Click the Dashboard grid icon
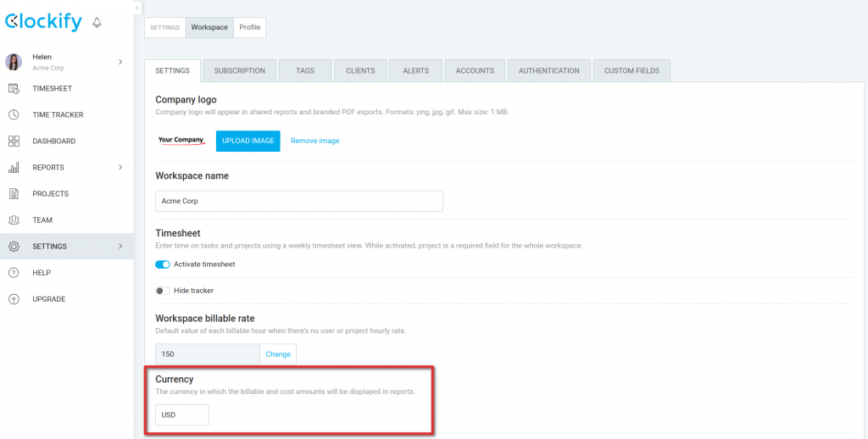 (14, 141)
